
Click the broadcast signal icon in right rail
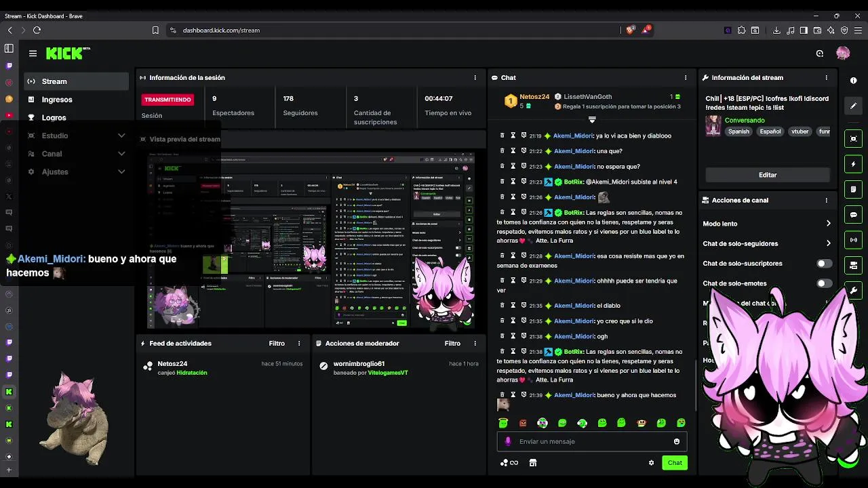[853, 239]
